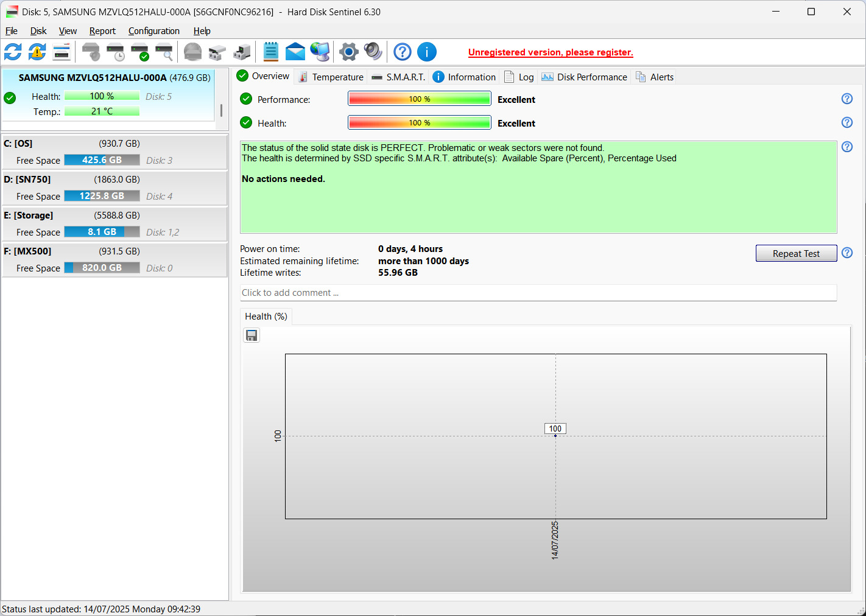
Task: Click the green check icon beside Performance
Action: [246, 99]
